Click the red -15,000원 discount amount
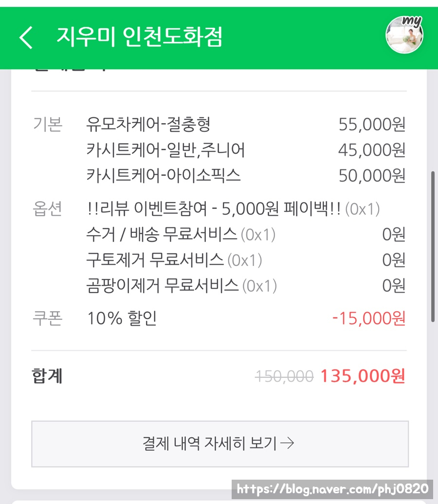Viewport: 438px width, 504px height. point(368,318)
